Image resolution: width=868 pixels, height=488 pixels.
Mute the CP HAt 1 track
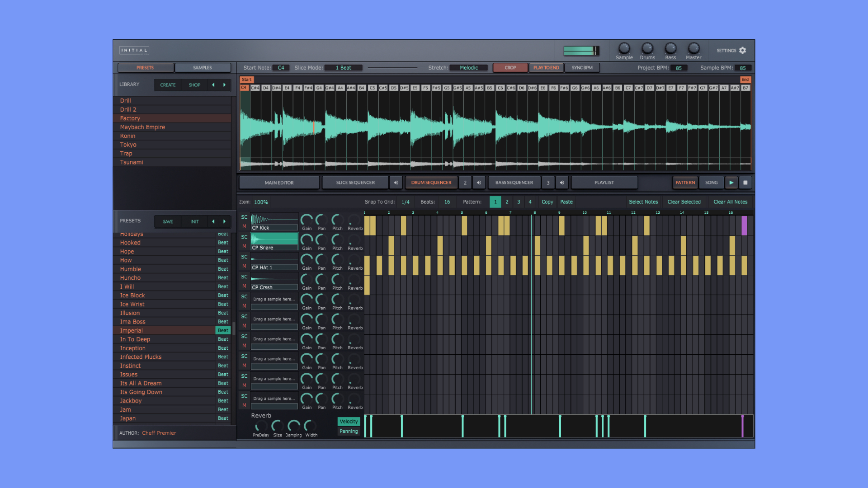pyautogui.click(x=244, y=266)
